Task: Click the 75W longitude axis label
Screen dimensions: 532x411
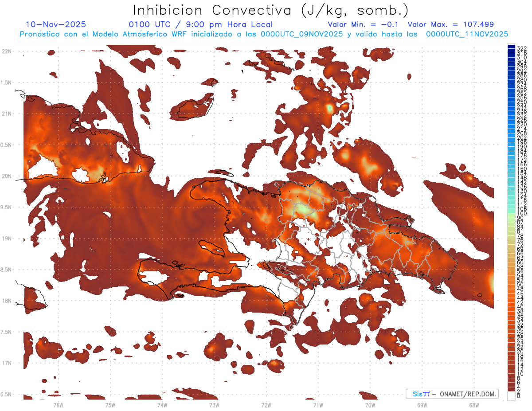Action: tap(110, 405)
